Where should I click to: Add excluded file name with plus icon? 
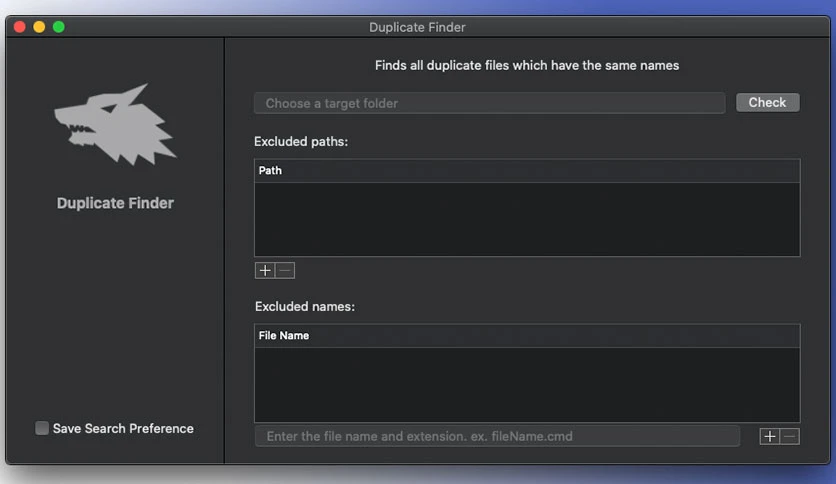pos(769,437)
